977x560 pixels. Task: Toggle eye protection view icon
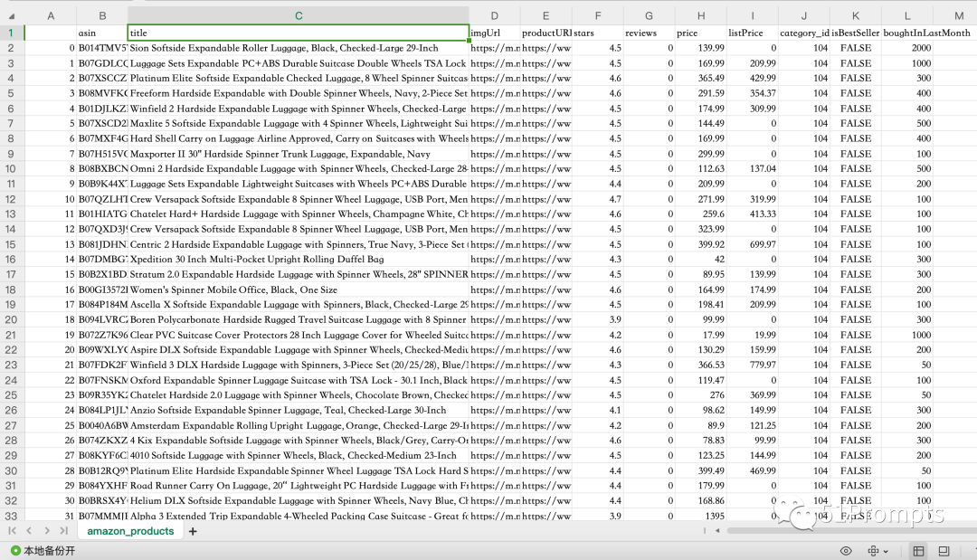point(846,551)
